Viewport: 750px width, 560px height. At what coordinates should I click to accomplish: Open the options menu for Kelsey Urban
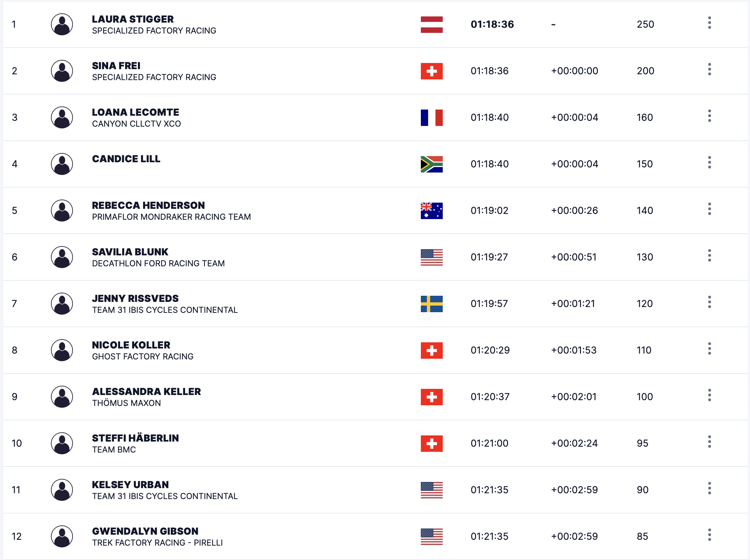(x=709, y=488)
